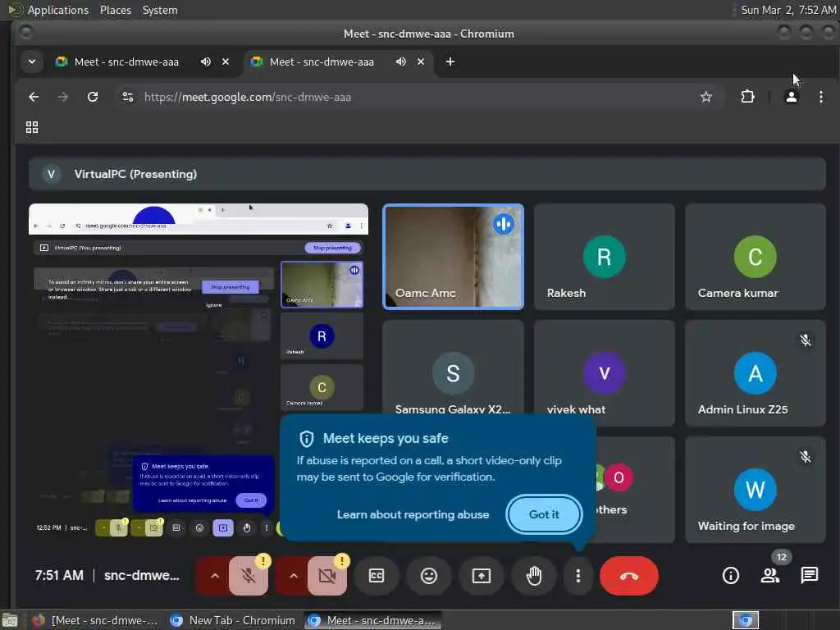Open the Applications menu
Screen dimensions: 840x630
58,10
